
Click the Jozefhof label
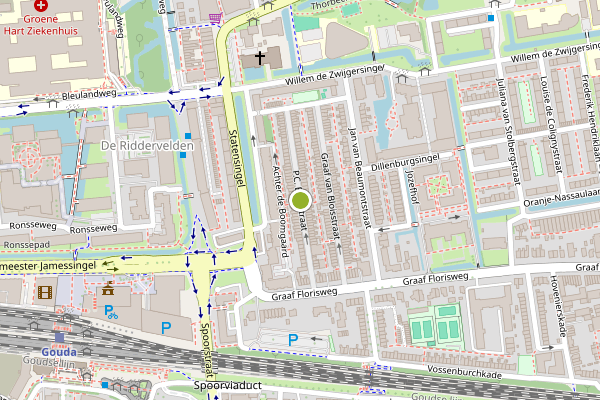click(411, 186)
